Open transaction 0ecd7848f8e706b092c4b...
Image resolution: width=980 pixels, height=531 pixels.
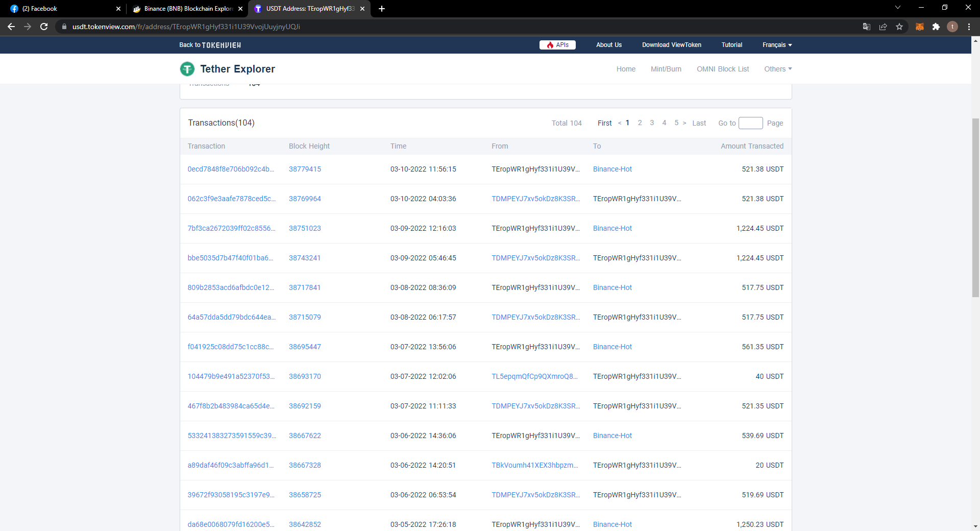click(x=231, y=169)
